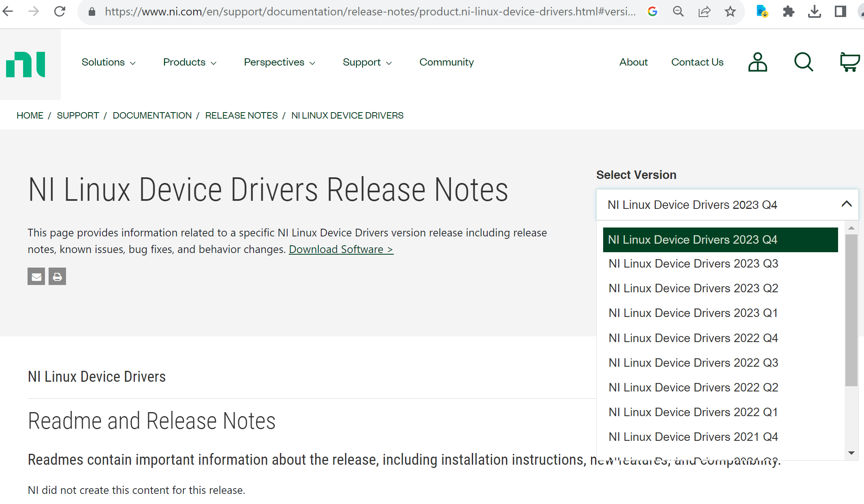
Task: Go to HOME breadcrumb
Action: tap(30, 115)
